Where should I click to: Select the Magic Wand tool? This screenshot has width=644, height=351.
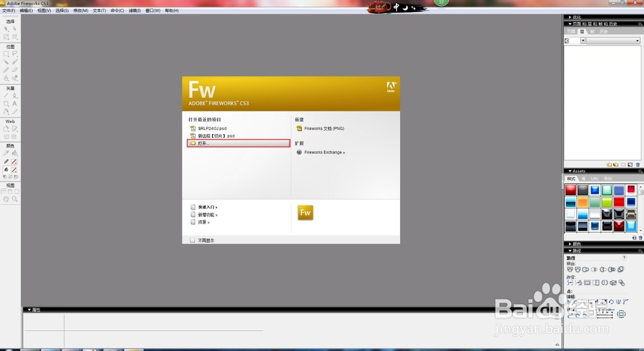click(6, 62)
